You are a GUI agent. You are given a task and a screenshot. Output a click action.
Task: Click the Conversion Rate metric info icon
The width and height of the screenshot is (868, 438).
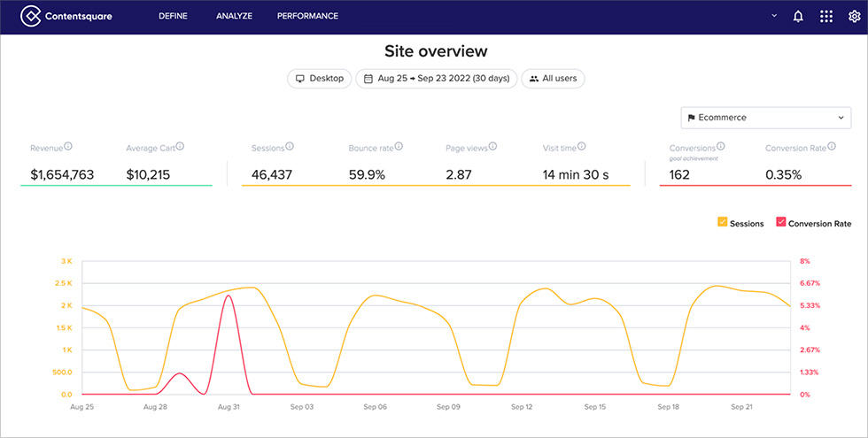click(x=832, y=146)
